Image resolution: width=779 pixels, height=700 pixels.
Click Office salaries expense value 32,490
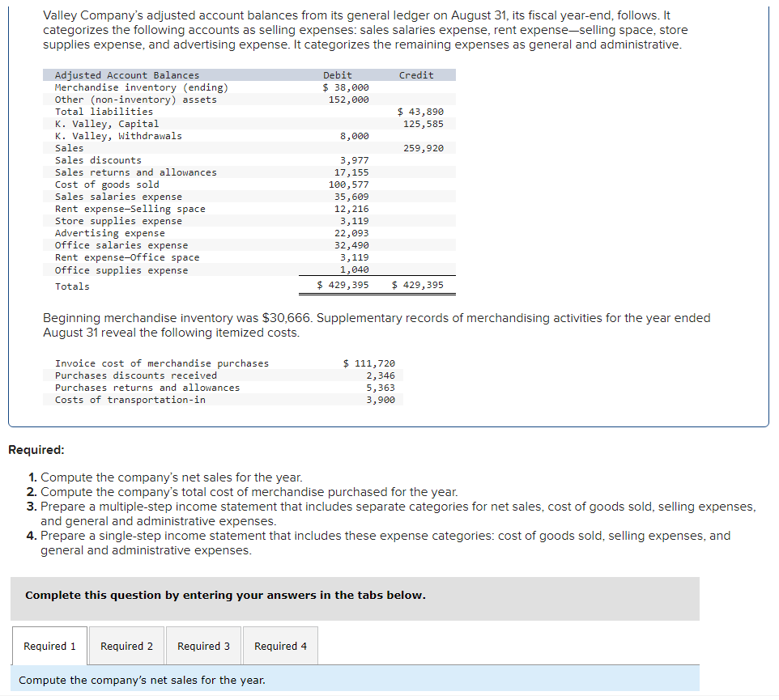tap(351, 245)
